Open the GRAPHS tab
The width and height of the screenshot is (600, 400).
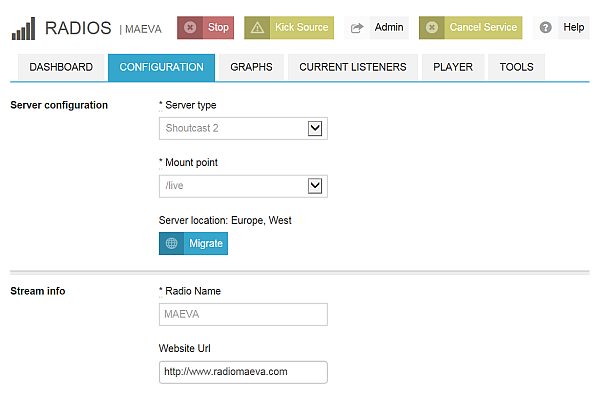click(251, 67)
